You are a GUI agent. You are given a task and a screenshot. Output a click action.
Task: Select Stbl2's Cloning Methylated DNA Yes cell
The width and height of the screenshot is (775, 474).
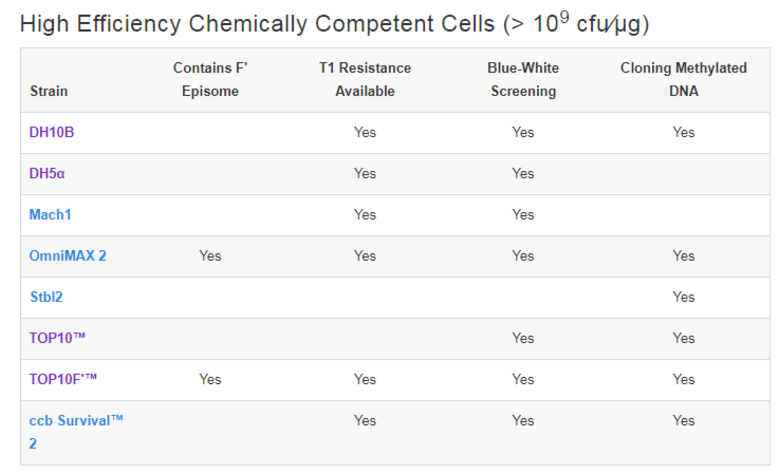click(x=684, y=297)
